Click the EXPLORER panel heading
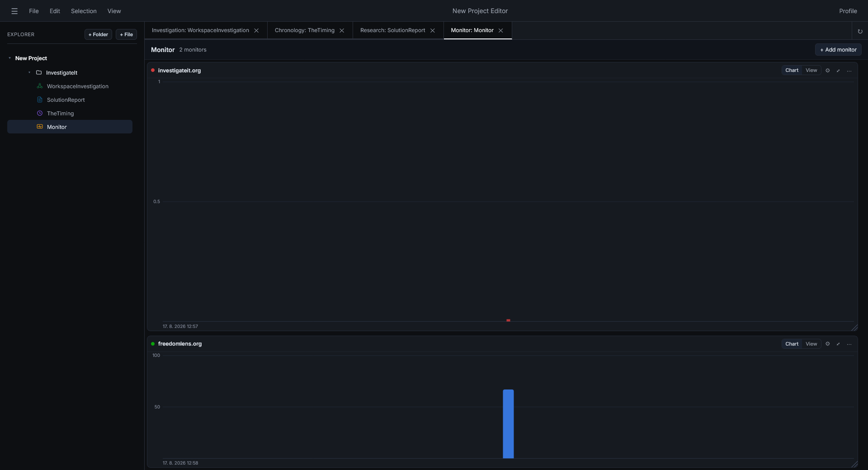The height and width of the screenshot is (470, 868). [21, 34]
